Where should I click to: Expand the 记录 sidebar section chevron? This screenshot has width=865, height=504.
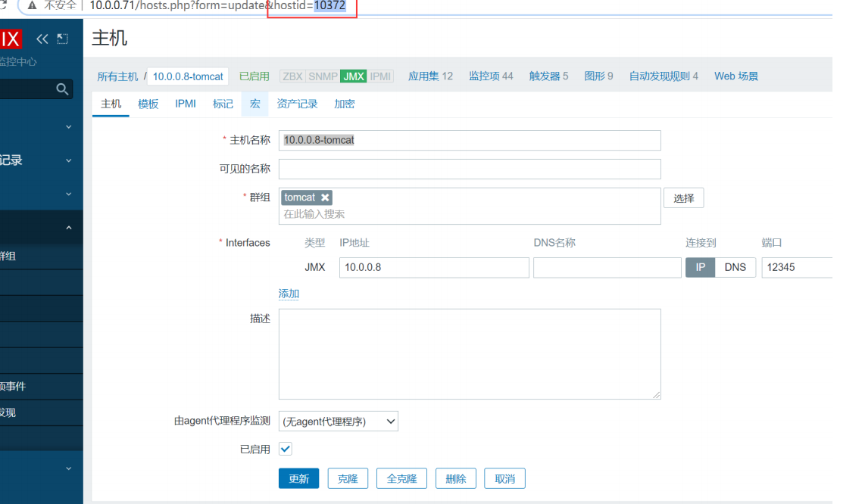tap(68, 160)
